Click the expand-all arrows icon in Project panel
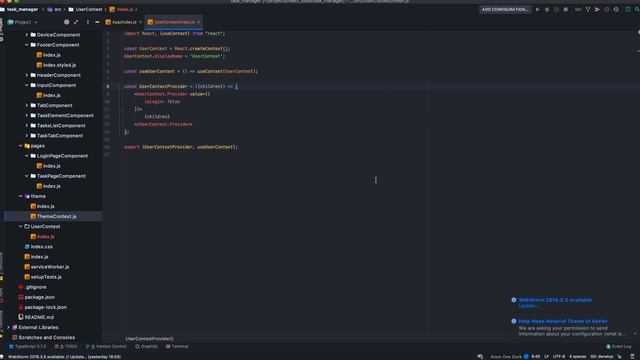This screenshot has width=640, height=360. point(76,22)
